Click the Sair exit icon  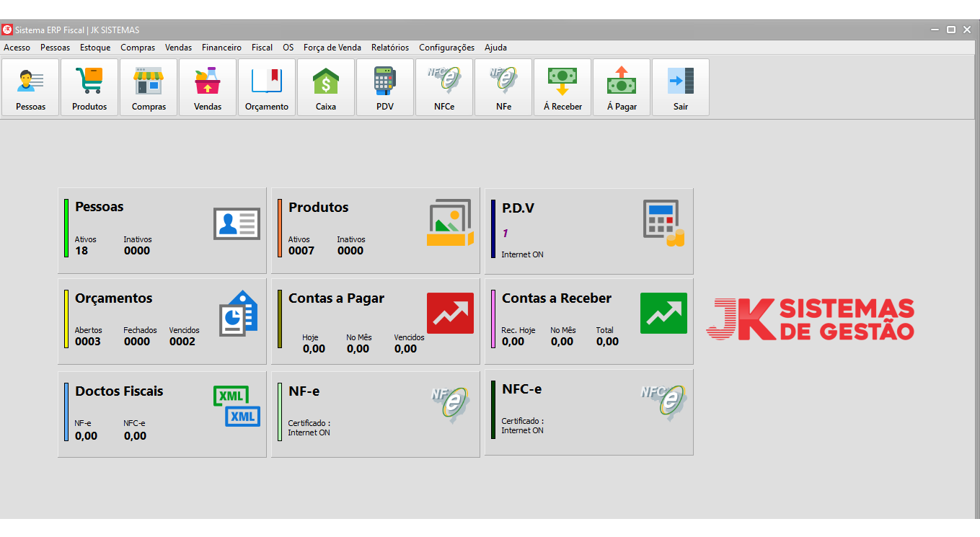[x=681, y=87]
